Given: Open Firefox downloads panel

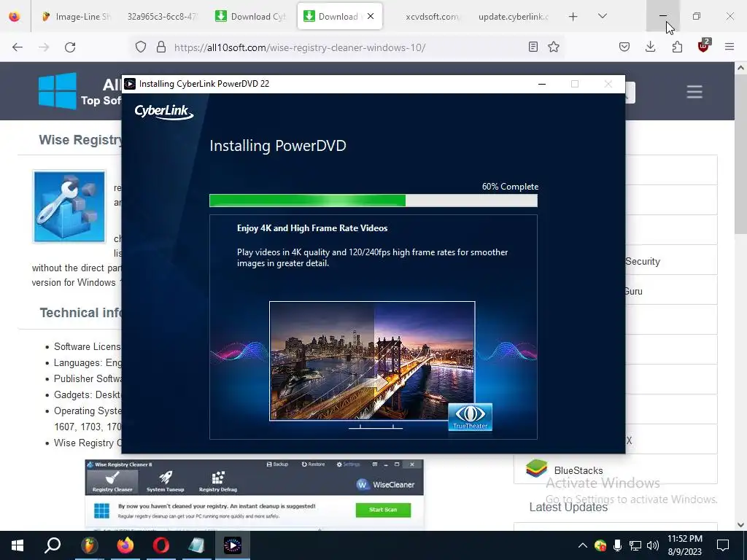Looking at the screenshot, I should 650,47.
